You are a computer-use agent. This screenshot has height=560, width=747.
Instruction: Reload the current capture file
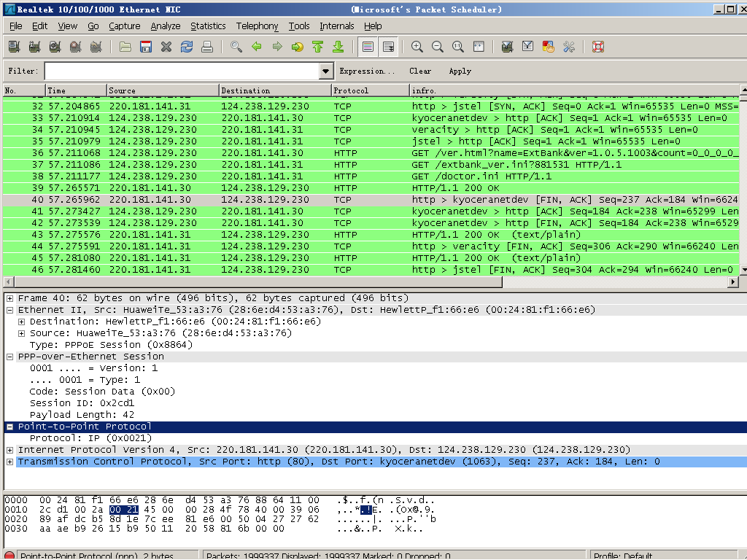pyautogui.click(x=187, y=47)
